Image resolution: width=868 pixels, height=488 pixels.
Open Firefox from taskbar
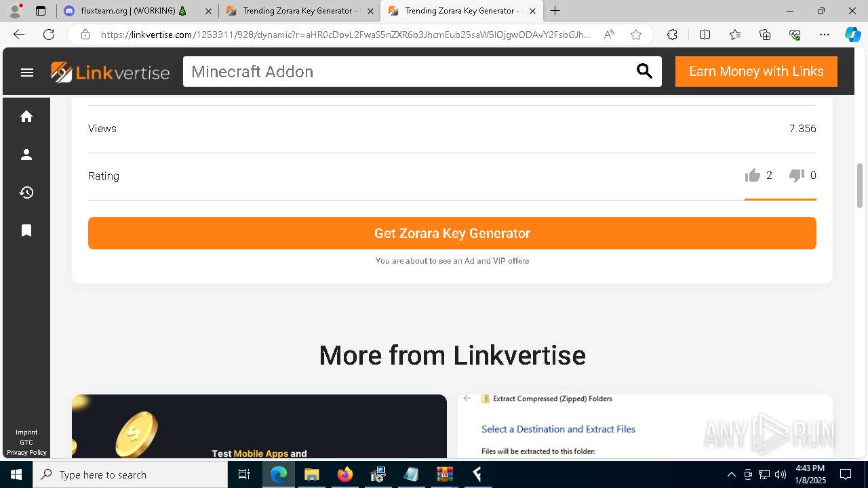[x=345, y=474]
